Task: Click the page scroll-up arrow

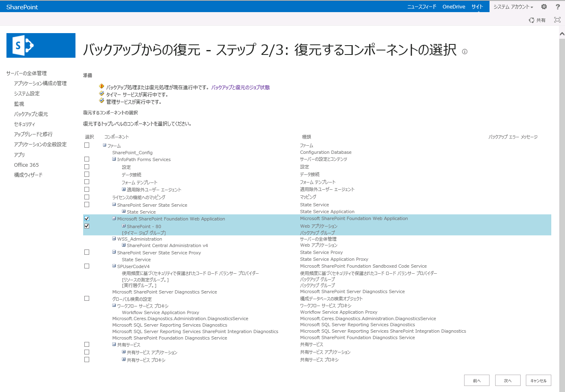Action: pyautogui.click(x=562, y=34)
